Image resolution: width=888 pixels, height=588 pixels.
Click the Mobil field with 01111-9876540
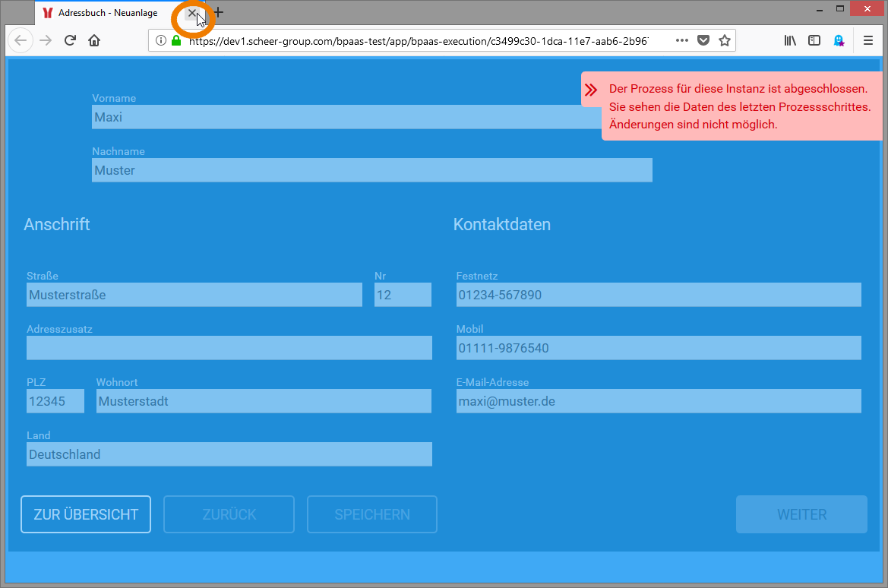click(659, 349)
